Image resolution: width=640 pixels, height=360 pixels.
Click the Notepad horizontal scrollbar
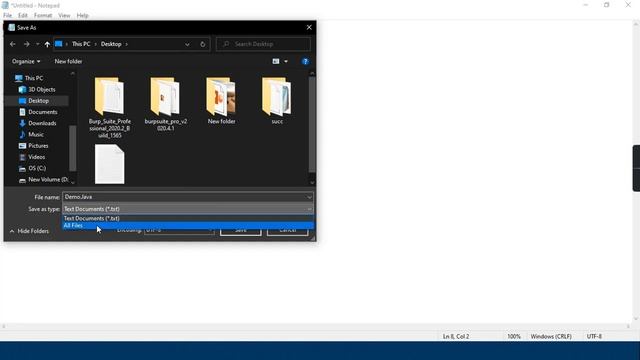(316, 326)
